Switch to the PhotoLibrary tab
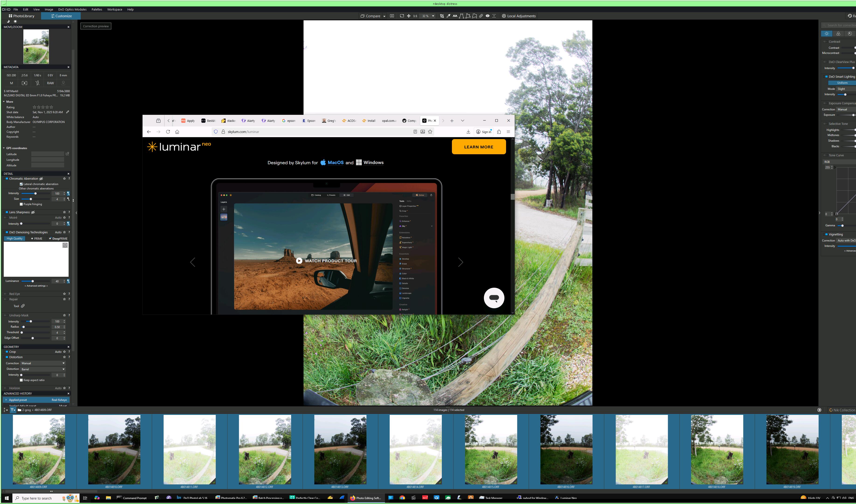Image resolution: width=856 pixels, height=504 pixels. (x=21, y=16)
